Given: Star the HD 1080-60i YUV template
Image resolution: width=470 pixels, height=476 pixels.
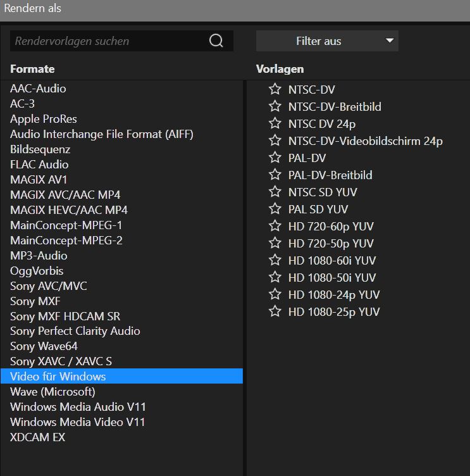Looking at the screenshot, I should pyautogui.click(x=275, y=260).
